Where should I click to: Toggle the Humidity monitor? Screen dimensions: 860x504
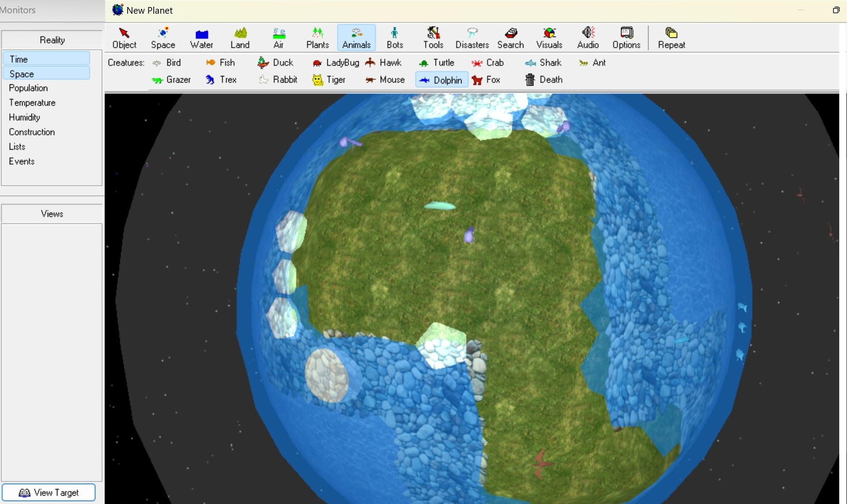click(x=25, y=117)
